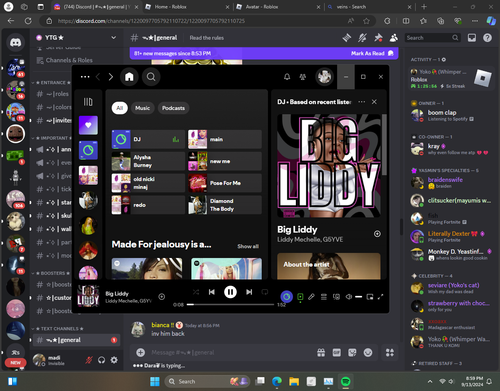The image size is (500, 391).
Task: Open the Pose For Me tile
Action: pos(225,183)
